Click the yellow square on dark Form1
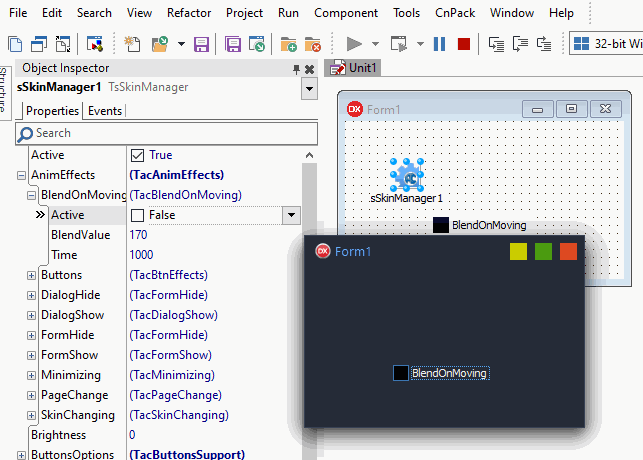 (x=518, y=251)
